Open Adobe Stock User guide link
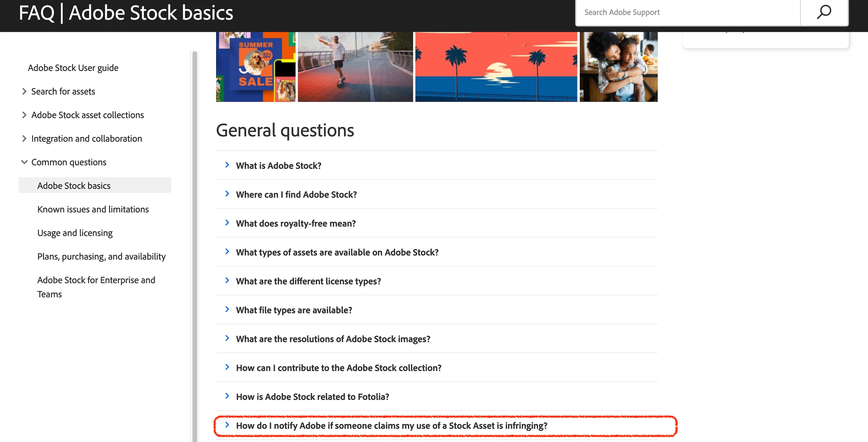The height and width of the screenshot is (442, 868). 73,68
